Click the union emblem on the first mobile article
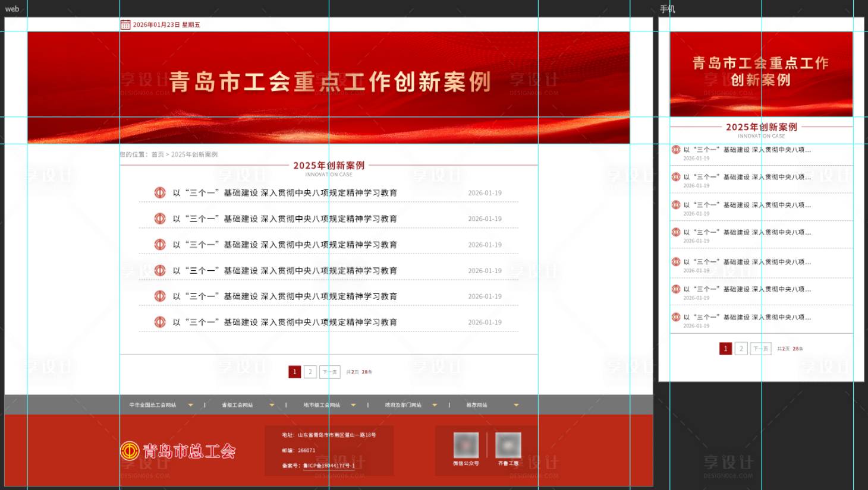This screenshot has height=490, width=868. [x=676, y=150]
